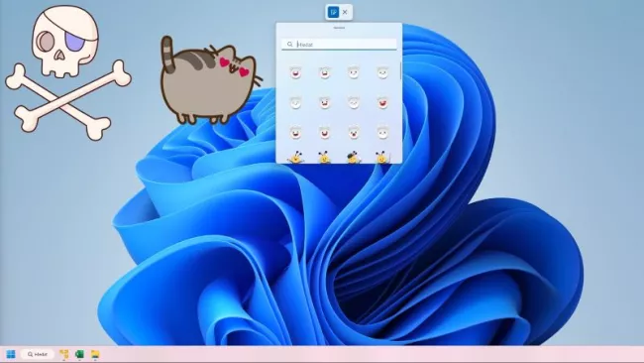Add the bee sticker with arms spread
Viewport: 644px width, 363px height.
click(x=295, y=158)
